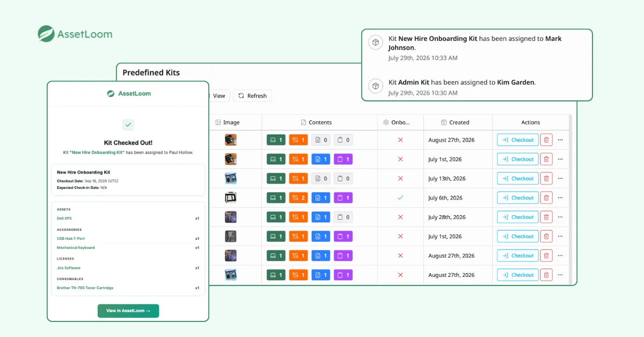The height and width of the screenshot is (337, 644).
Task: Sort by the Image column header
Action: coord(227,122)
